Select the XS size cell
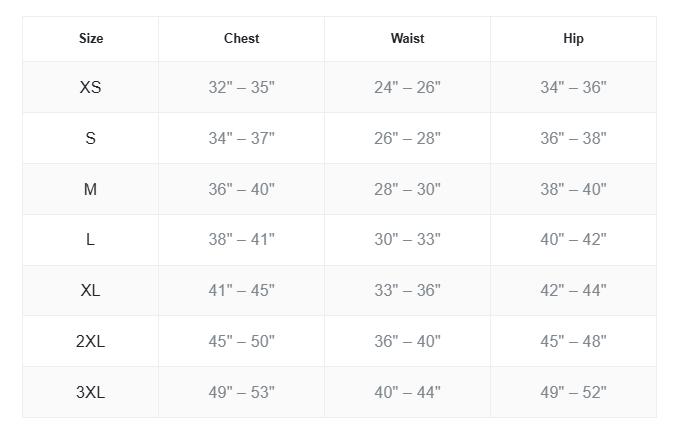 tap(91, 88)
